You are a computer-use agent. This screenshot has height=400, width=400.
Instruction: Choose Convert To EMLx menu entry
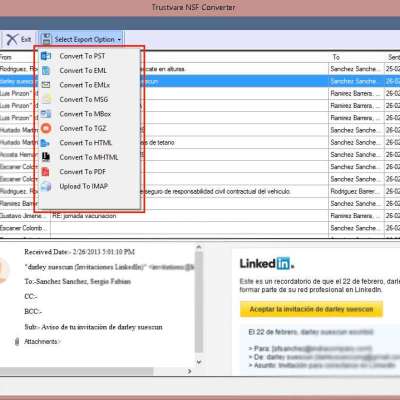tap(85, 85)
